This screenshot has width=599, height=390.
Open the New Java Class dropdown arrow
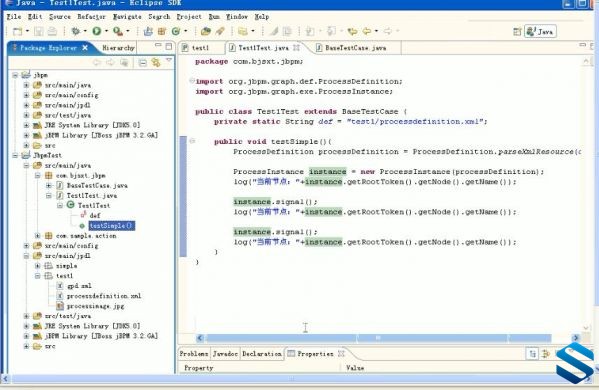tap(186, 31)
